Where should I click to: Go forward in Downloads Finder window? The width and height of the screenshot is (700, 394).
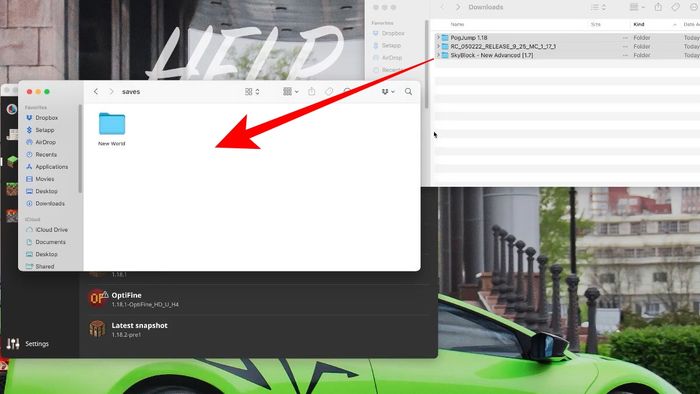pyautogui.click(x=458, y=7)
